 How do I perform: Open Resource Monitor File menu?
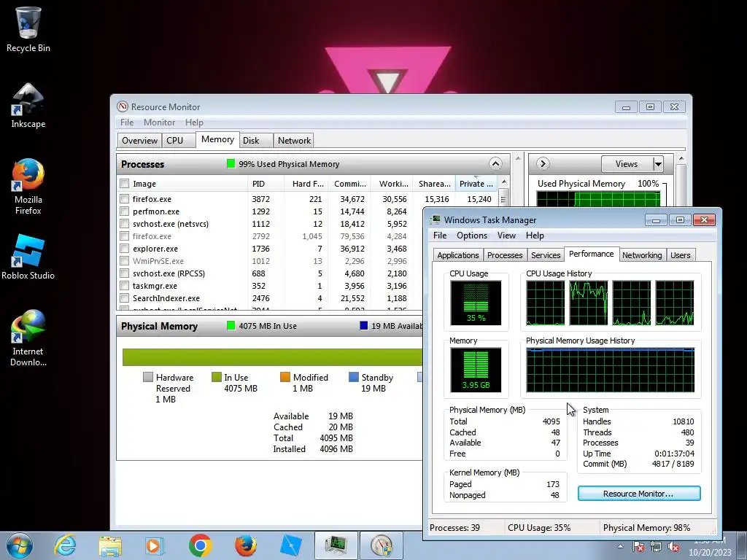[127, 122]
